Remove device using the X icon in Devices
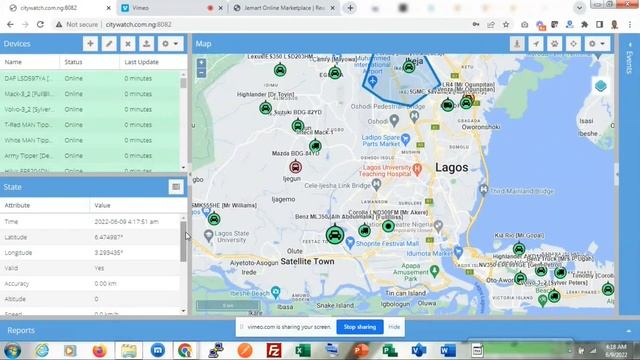 pos(128,44)
